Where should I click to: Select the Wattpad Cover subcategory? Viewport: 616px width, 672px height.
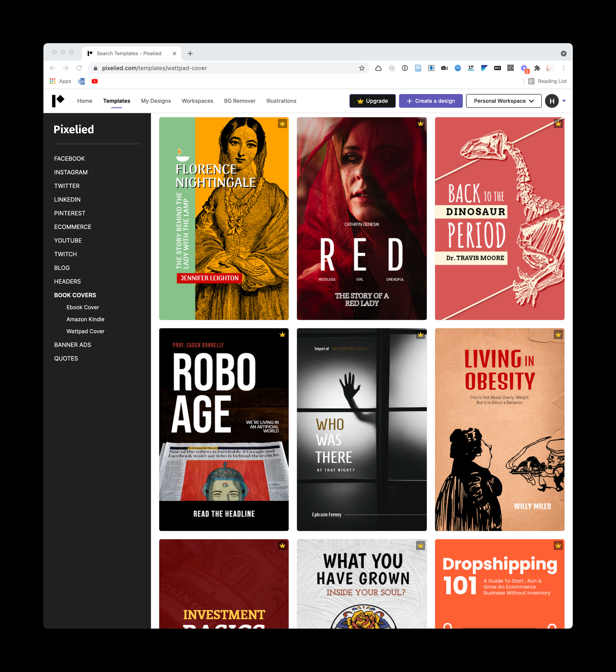pyautogui.click(x=85, y=331)
